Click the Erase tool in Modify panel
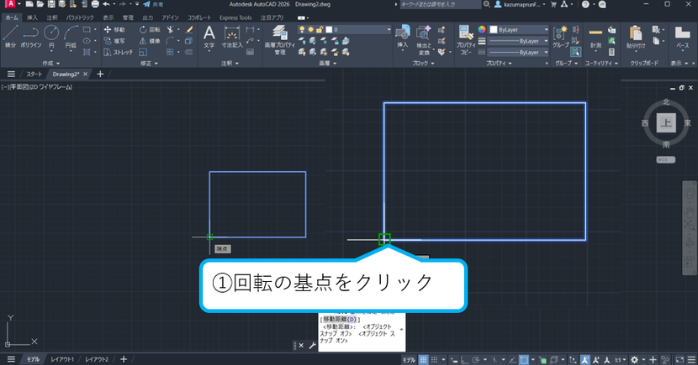The image size is (698, 365). click(189, 30)
